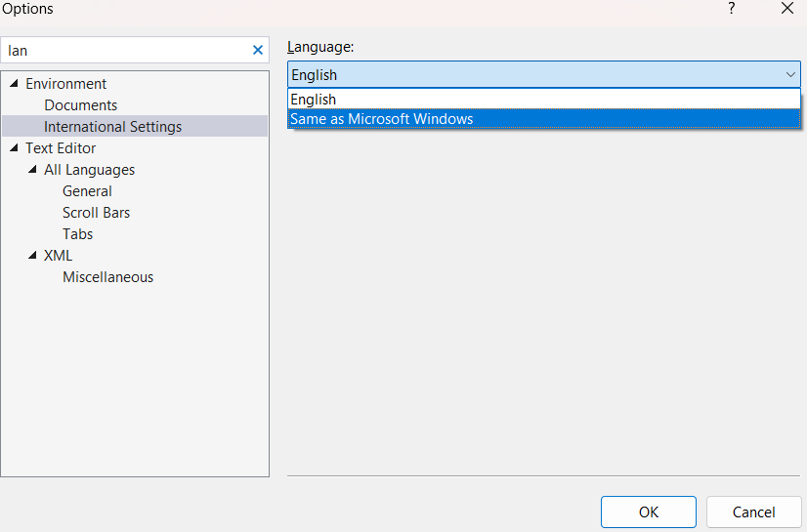
Task: Collapse the Environment tree node
Action: [14, 84]
